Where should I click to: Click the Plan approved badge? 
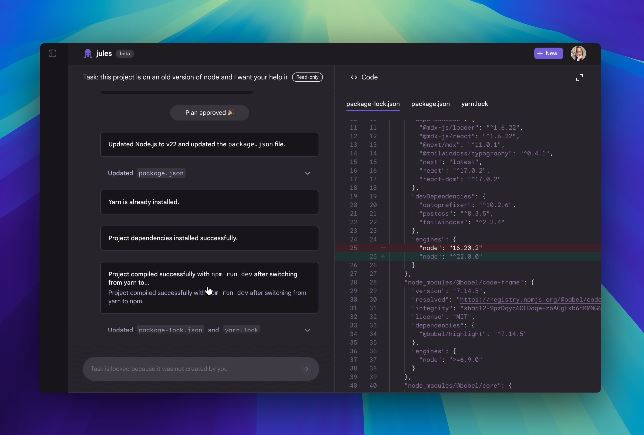[x=209, y=113]
